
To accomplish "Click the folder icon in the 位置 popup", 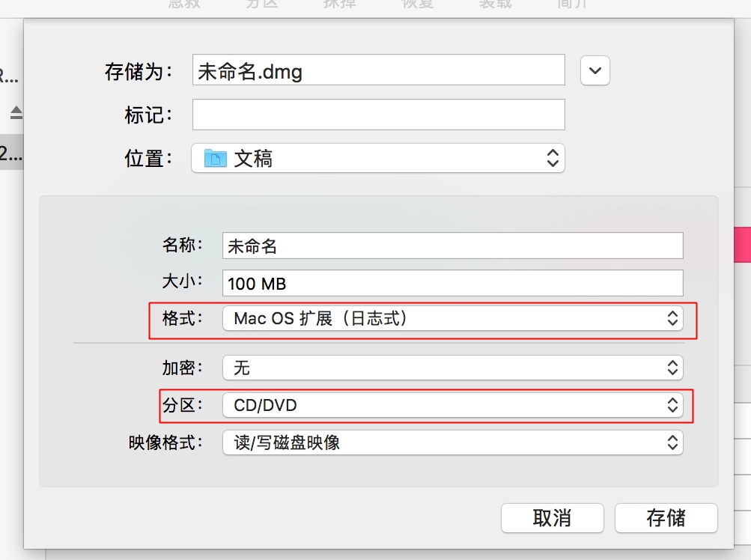I will point(216,159).
